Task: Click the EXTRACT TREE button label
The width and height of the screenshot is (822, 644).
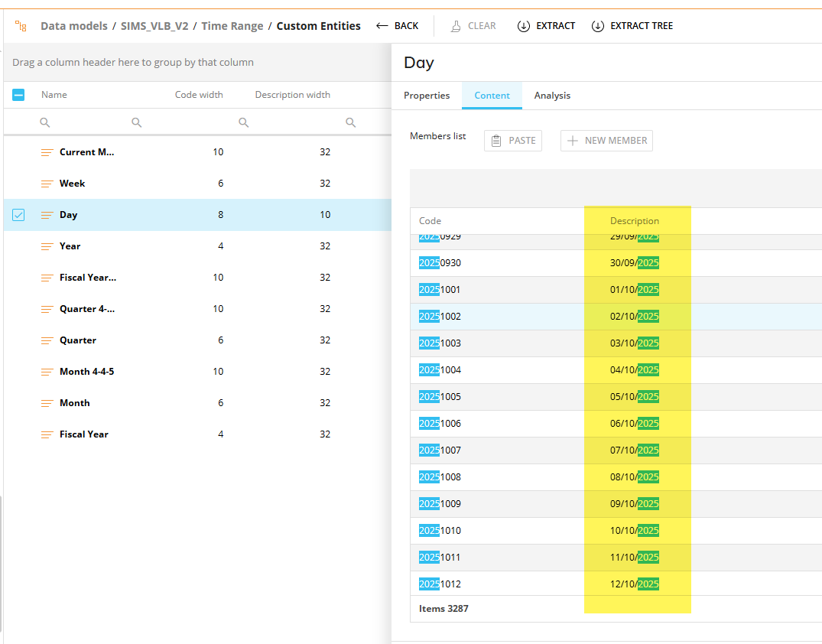Action: click(641, 26)
